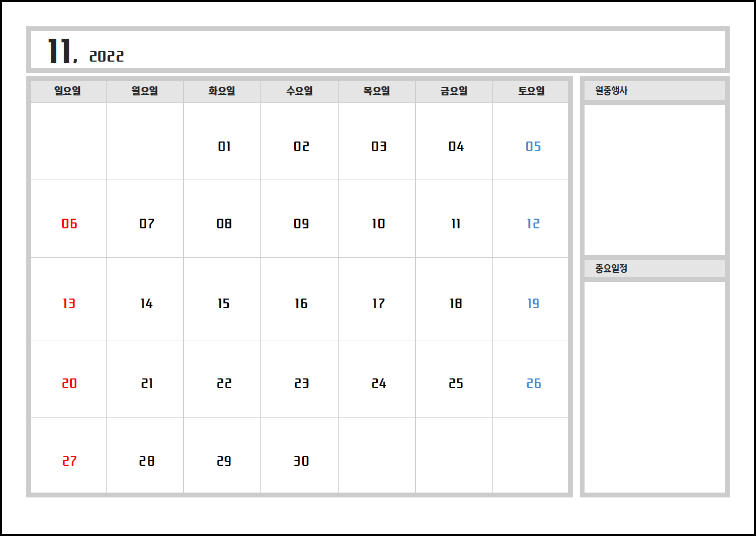756x536 pixels.
Task: Select red Sunday date 20
Action: [x=69, y=383]
